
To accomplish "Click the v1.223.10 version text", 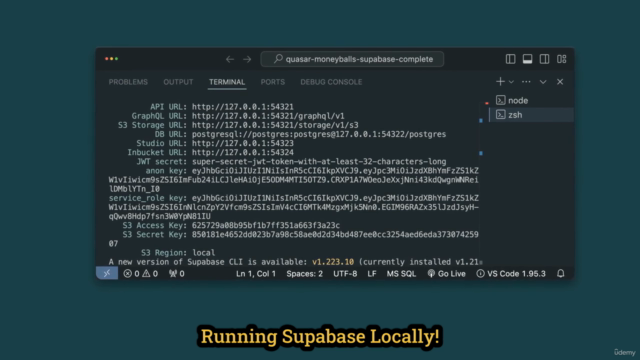I will 333,262.
